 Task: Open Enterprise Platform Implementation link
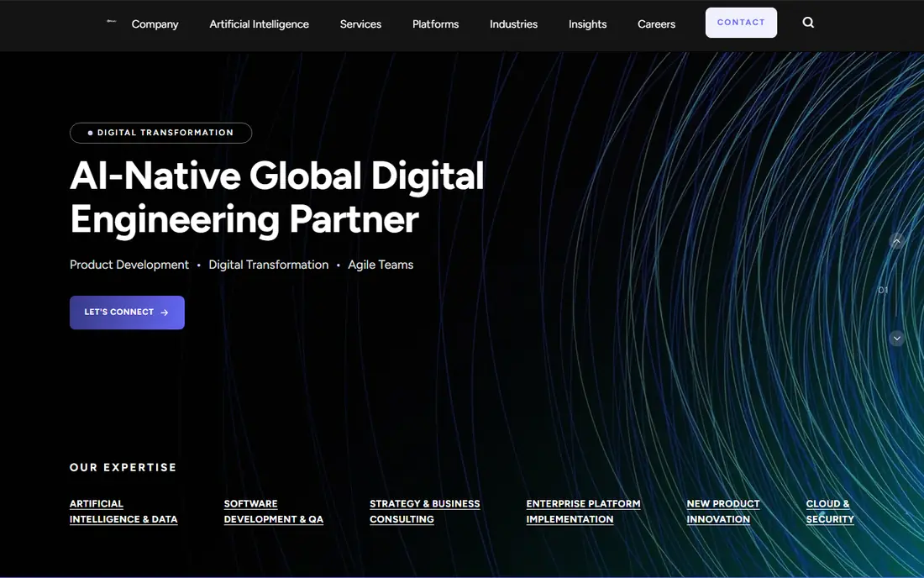click(584, 512)
